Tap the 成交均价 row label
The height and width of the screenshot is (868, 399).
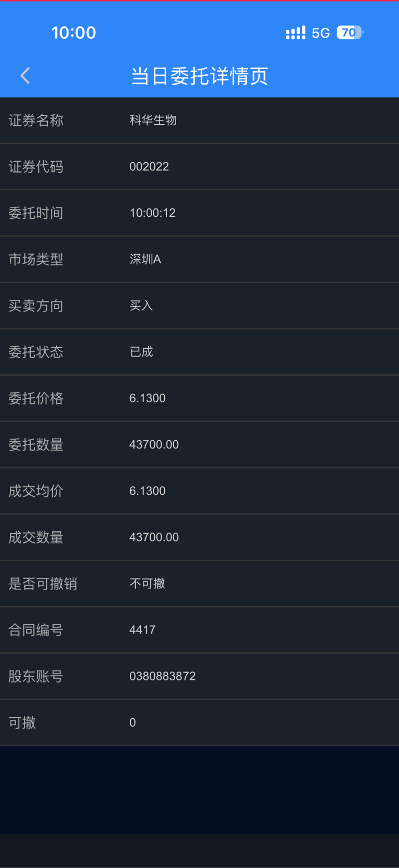coord(36,491)
